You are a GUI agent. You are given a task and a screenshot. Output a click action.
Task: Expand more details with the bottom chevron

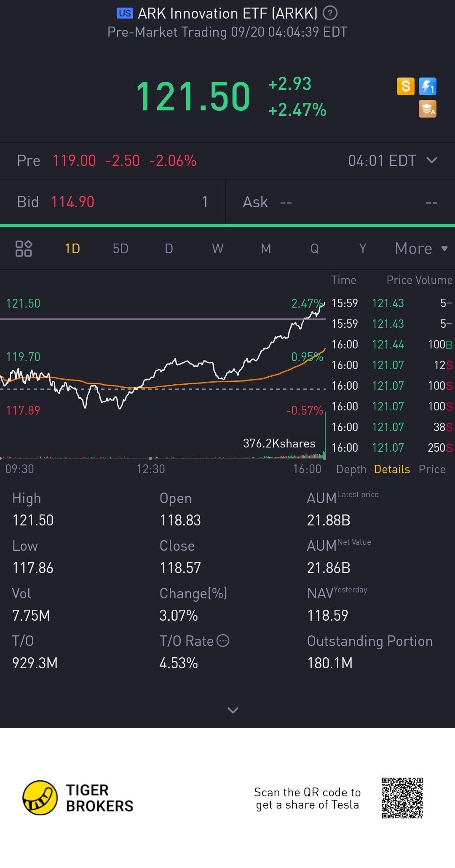(x=233, y=710)
